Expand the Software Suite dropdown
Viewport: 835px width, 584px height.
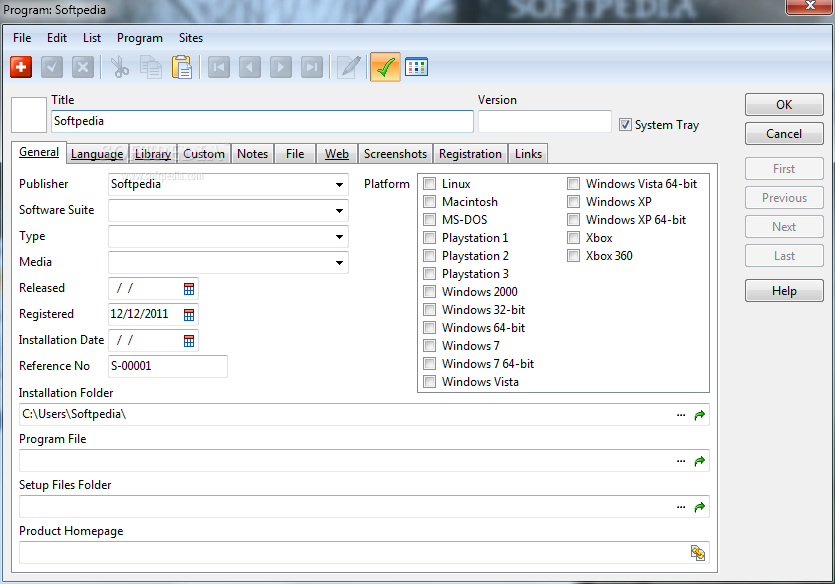tap(339, 211)
